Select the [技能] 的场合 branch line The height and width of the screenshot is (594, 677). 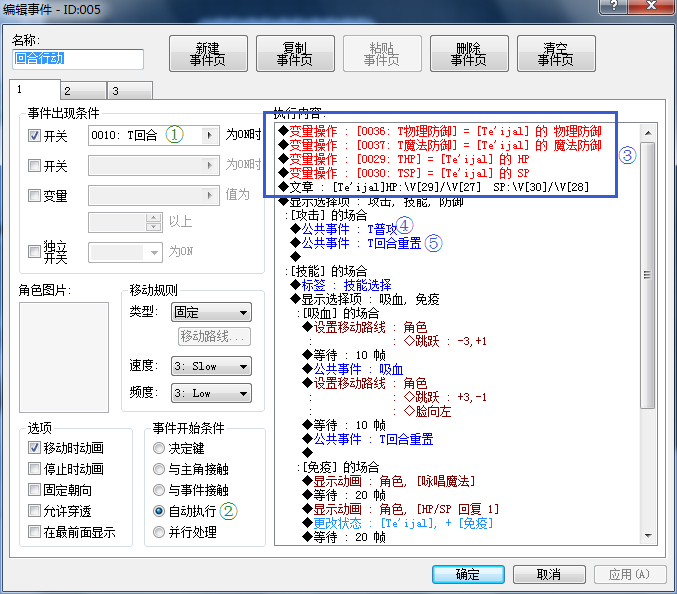coord(326,271)
